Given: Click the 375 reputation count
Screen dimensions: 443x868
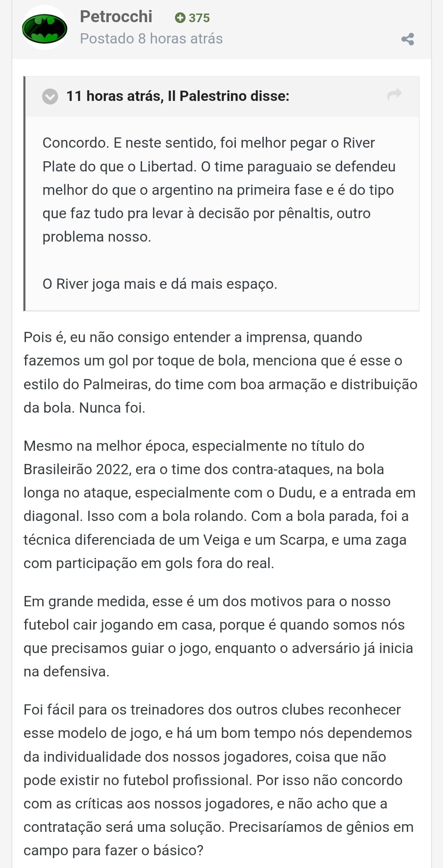Looking at the screenshot, I should click(199, 18).
